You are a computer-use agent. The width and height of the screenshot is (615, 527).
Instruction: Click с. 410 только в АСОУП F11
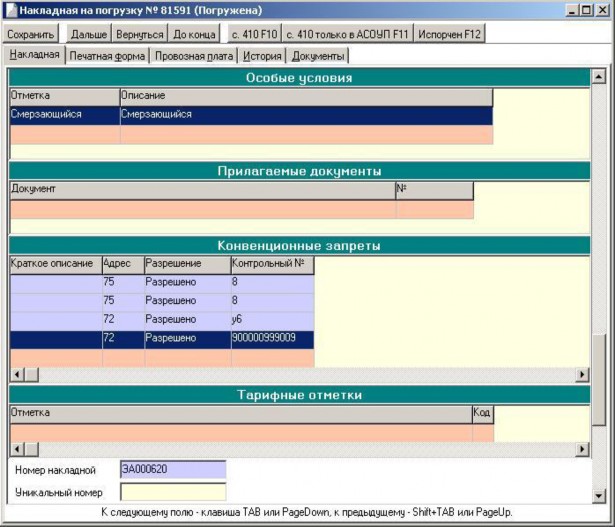(x=347, y=34)
